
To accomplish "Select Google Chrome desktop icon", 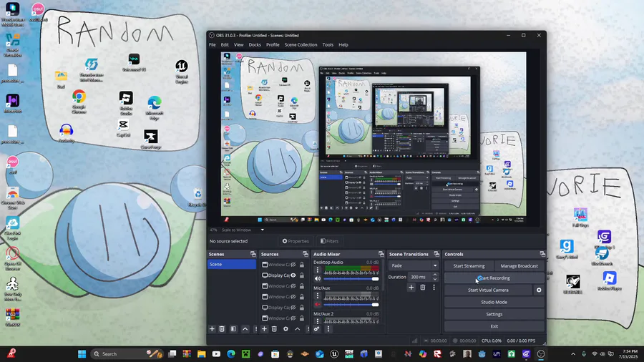I will (x=79, y=102).
